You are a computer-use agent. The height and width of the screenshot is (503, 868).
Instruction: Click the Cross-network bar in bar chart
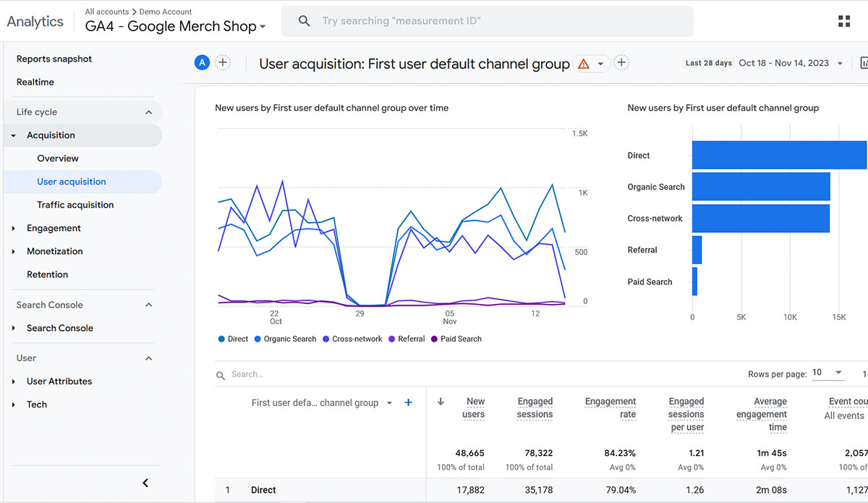point(761,219)
